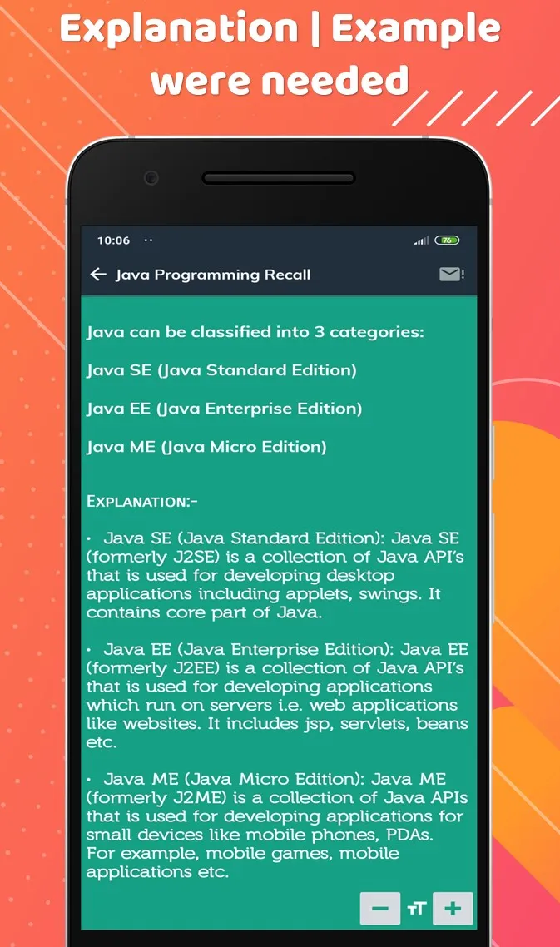The image size is (560, 947).
Task: Tap 'Java can be classified into 3 categories:' line
Action: coord(255,332)
